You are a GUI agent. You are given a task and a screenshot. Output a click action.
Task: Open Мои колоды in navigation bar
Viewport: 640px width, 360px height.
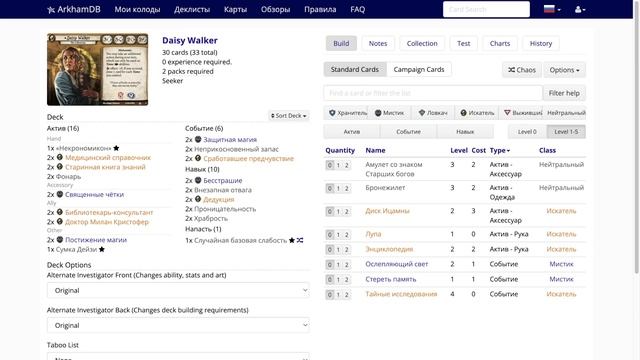click(137, 9)
